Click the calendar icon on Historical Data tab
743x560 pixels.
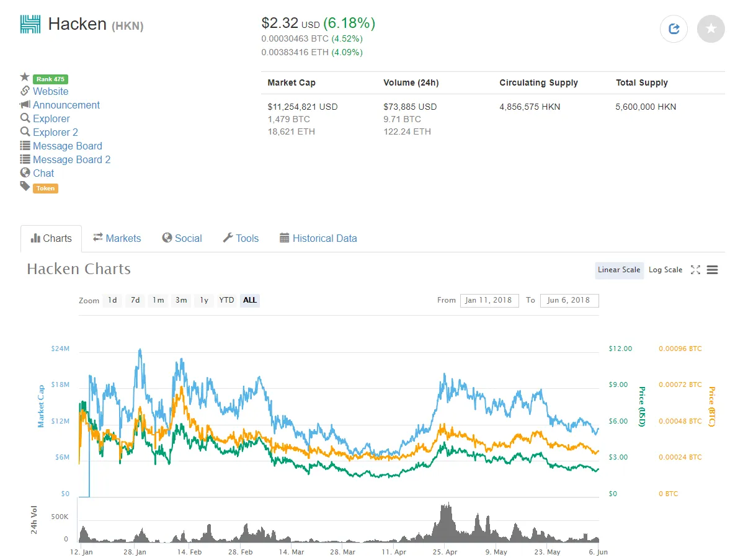[284, 238]
